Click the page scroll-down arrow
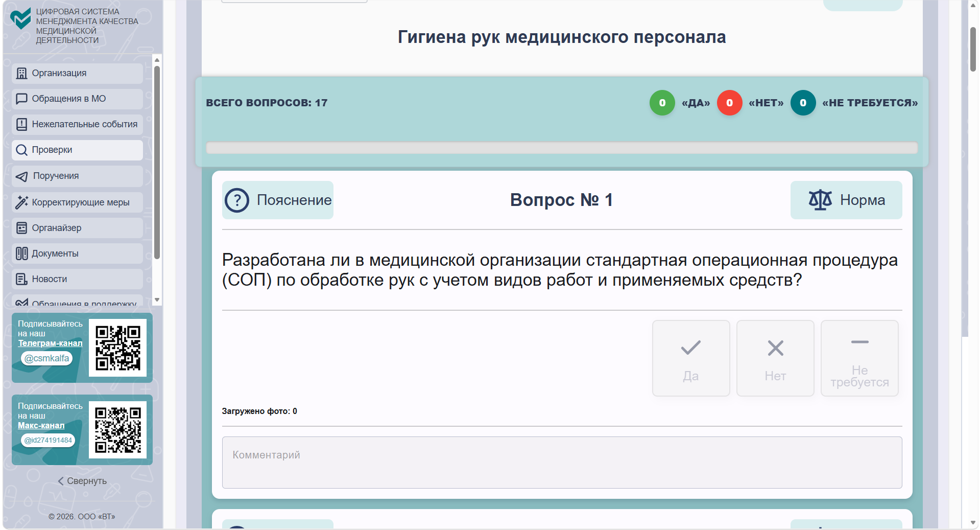Viewport: 980px width, 530px height. click(x=973, y=523)
